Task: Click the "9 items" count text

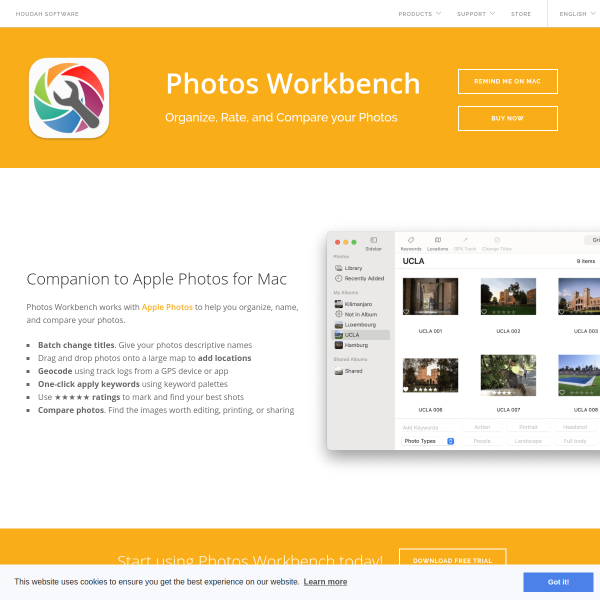Action: click(x=586, y=261)
